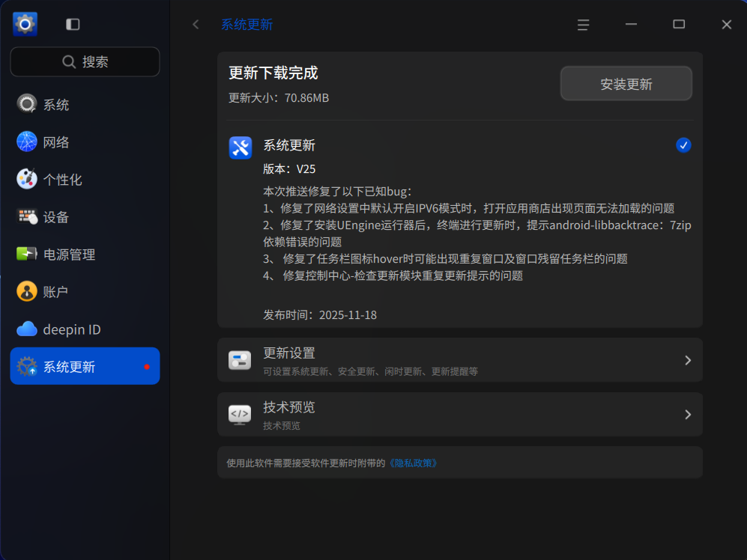Click the 检查更新模块 fix changelog line
Viewport: 747px width, 560px height.
click(393, 276)
